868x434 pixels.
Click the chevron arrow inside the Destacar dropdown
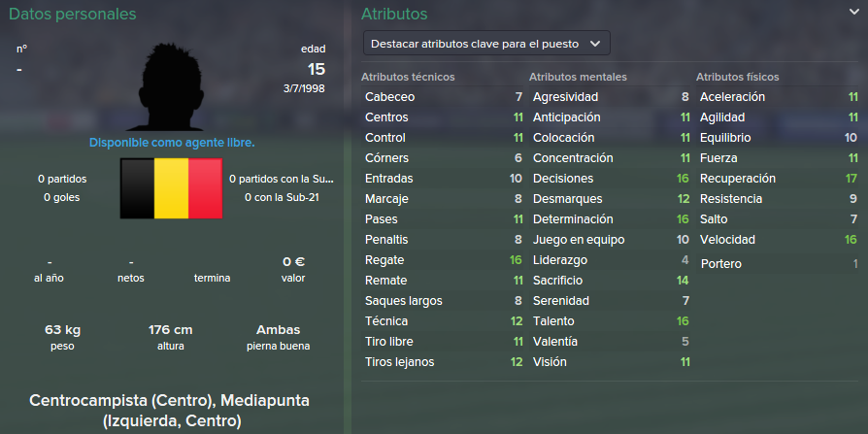coord(594,44)
